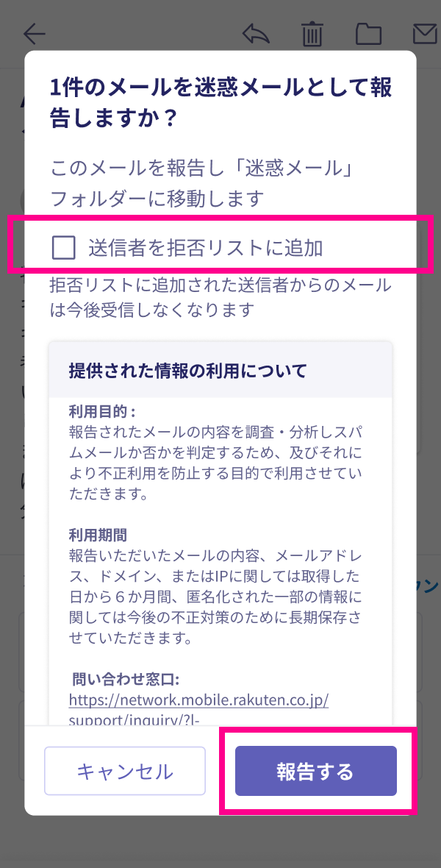Viewport: 441px width, 868px height.
Task: Tap the back arrow icon
Action: [x=35, y=35]
